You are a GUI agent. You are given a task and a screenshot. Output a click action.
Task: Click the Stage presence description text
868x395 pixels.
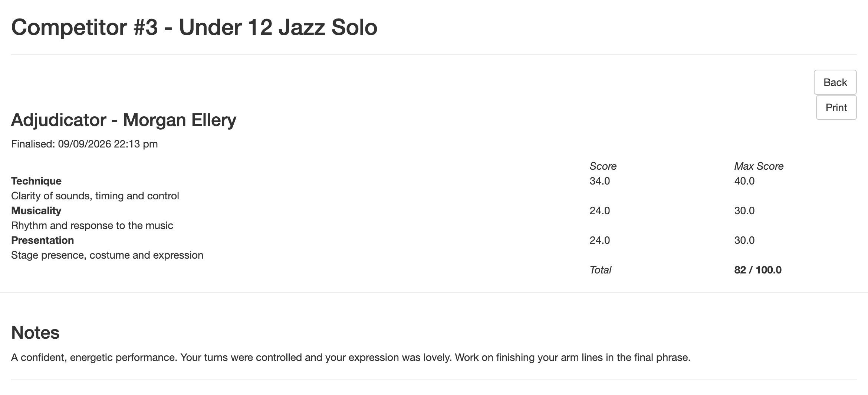[x=107, y=255]
